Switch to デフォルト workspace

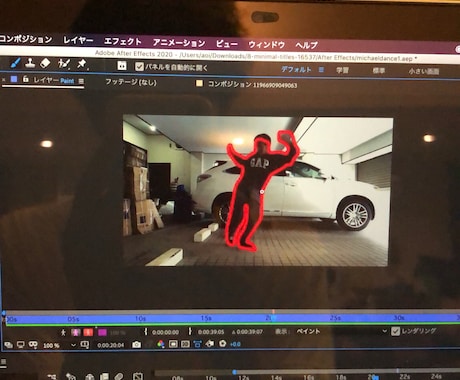pyautogui.click(x=296, y=69)
